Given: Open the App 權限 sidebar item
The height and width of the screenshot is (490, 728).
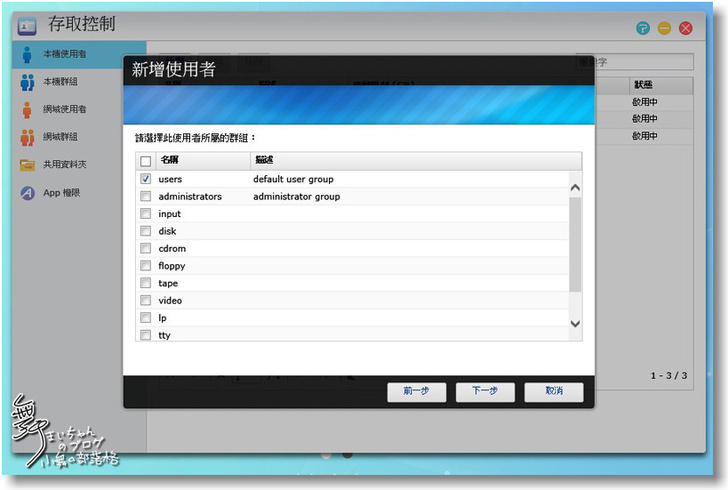Looking at the screenshot, I should 79,192.
